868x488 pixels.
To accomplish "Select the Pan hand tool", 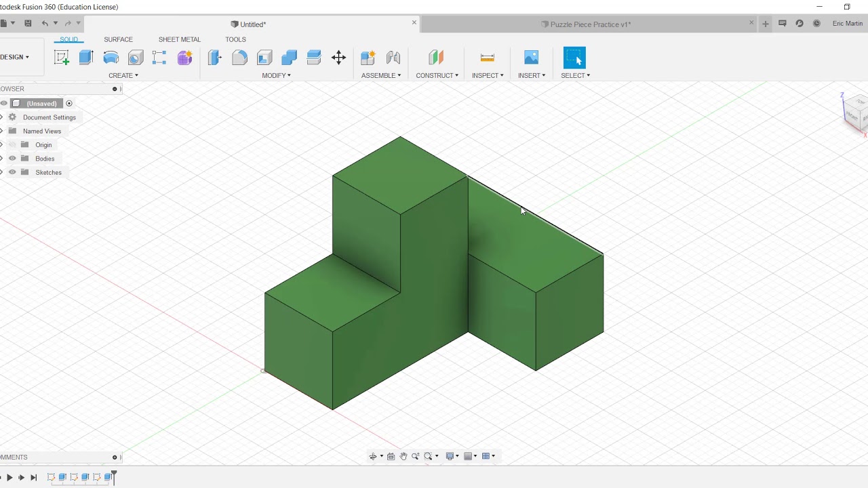I will click(403, 456).
